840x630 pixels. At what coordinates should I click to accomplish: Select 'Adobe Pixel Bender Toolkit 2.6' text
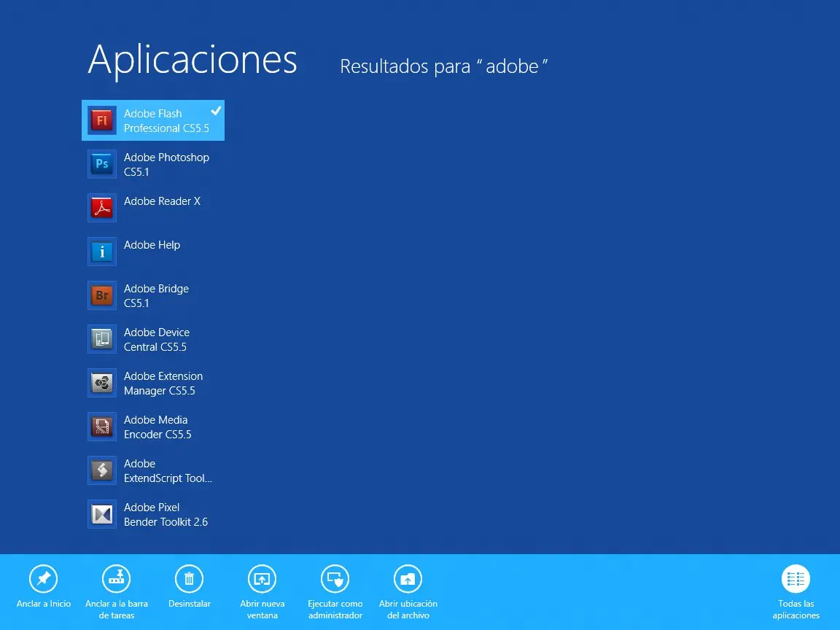(x=166, y=514)
